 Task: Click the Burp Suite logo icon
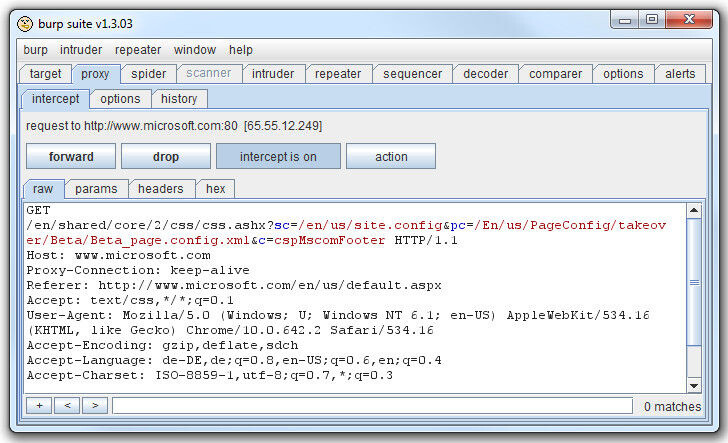[x=25, y=23]
